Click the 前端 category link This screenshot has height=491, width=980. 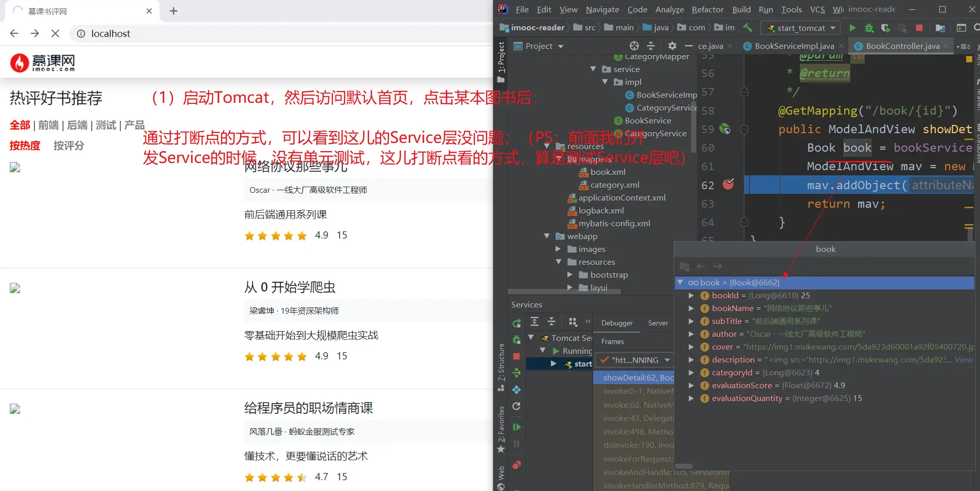click(x=48, y=125)
